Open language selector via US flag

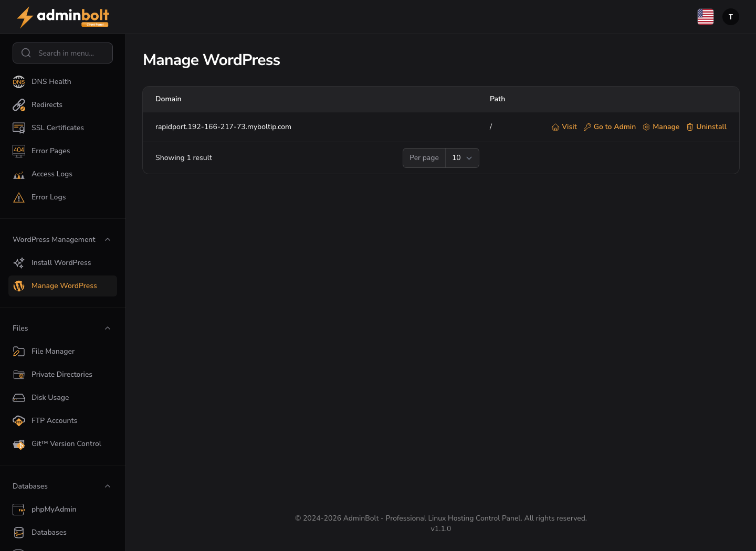(x=706, y=17)
